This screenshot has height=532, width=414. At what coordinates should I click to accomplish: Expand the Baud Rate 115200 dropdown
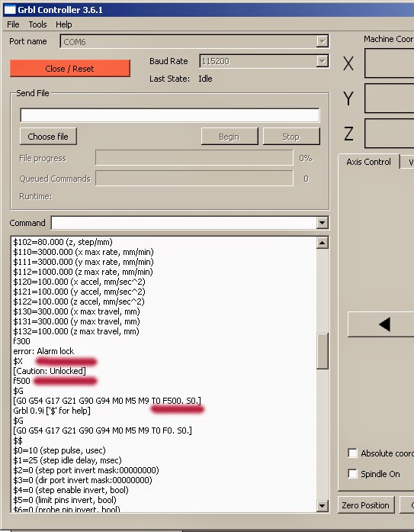[x=323, y=61]
